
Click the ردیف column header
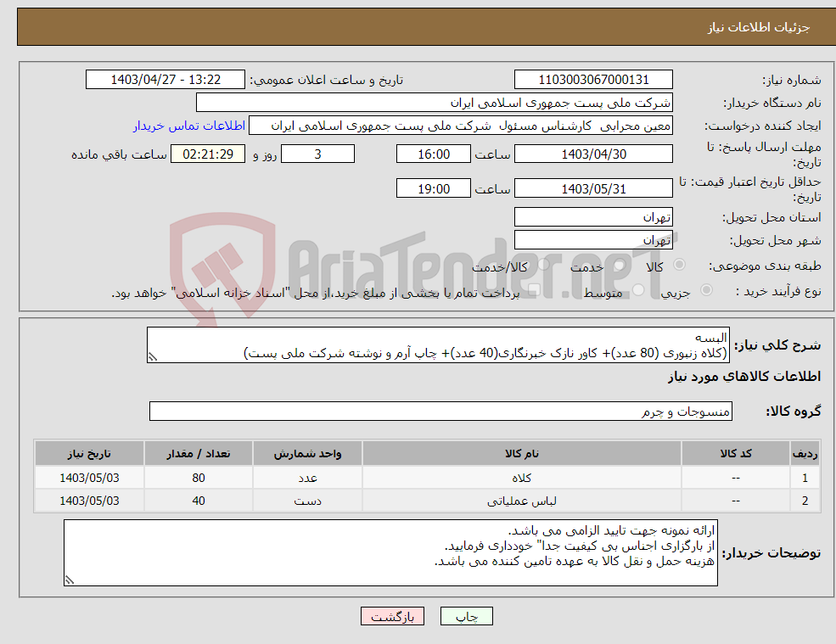point(805,454)
